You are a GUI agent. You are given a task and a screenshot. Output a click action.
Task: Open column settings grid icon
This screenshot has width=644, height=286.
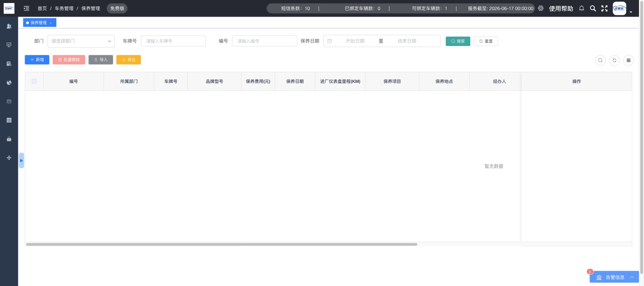point(628,60)
